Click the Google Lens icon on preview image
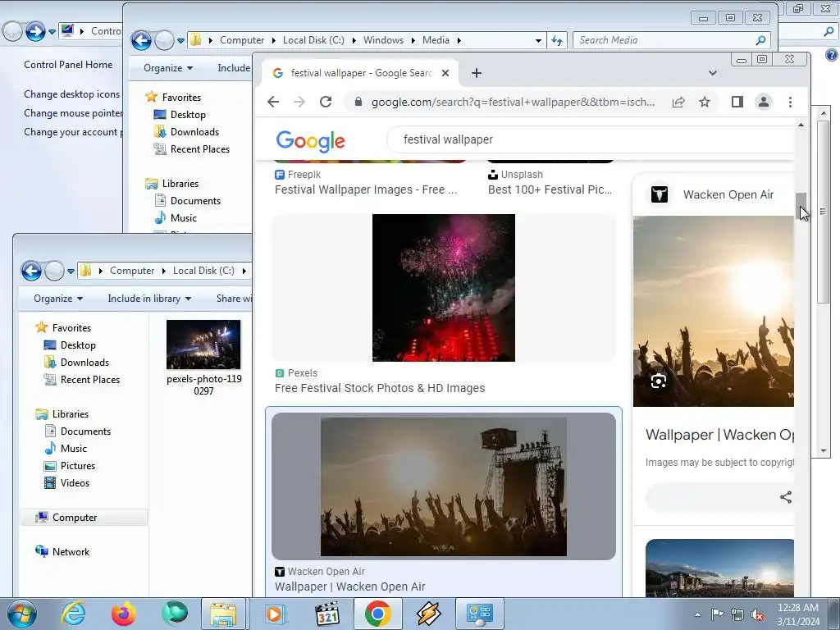This screenshot has width=840, height=630. click(x=659, y=381)
